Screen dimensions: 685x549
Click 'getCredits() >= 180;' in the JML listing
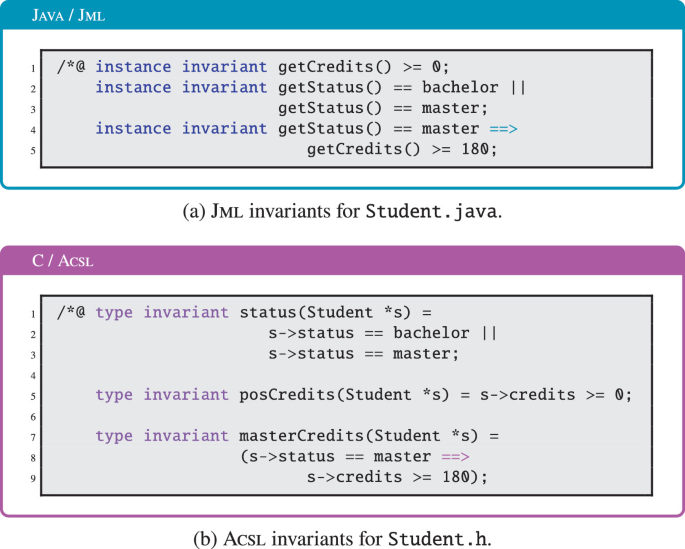[x=401, y=149]
